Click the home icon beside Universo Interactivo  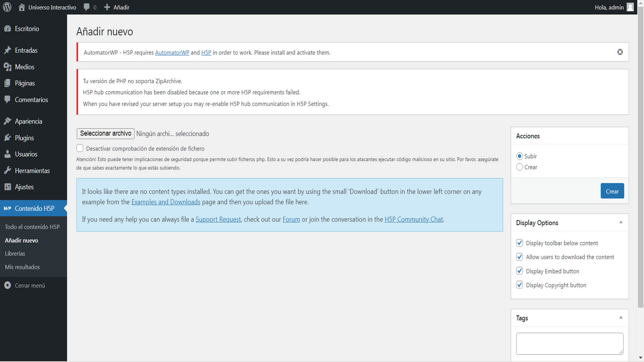click(22, 7)
